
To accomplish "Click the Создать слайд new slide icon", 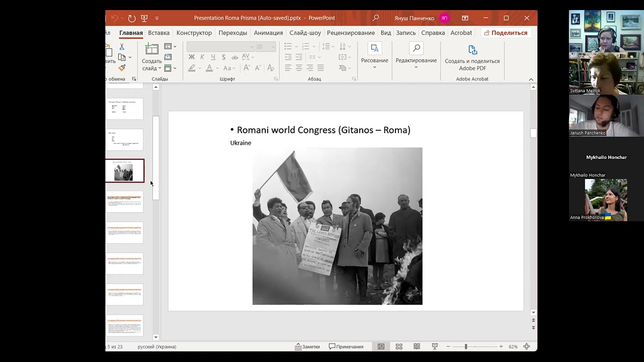I will tap(151, 49).
